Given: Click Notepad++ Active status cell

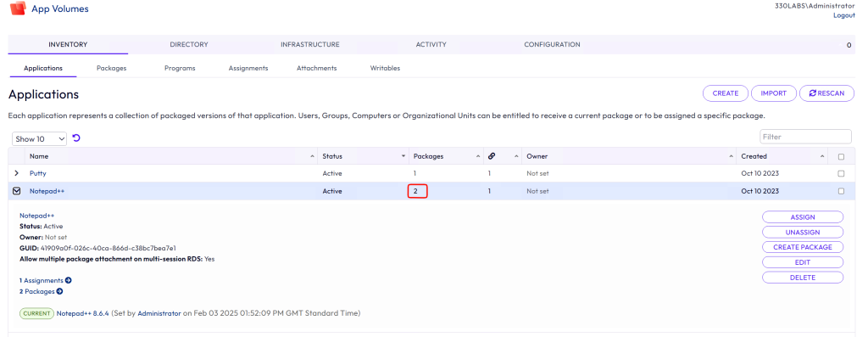Looking at the screenshot, I should click(x=332, y=191).
